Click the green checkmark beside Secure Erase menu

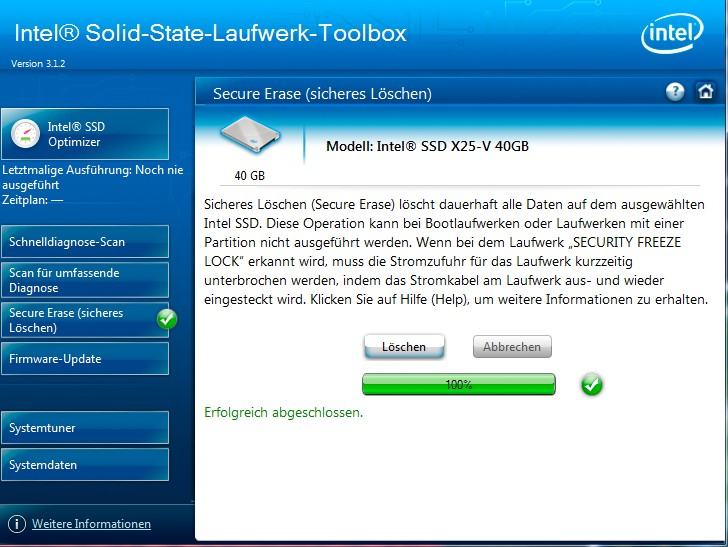tap(167, 319)
